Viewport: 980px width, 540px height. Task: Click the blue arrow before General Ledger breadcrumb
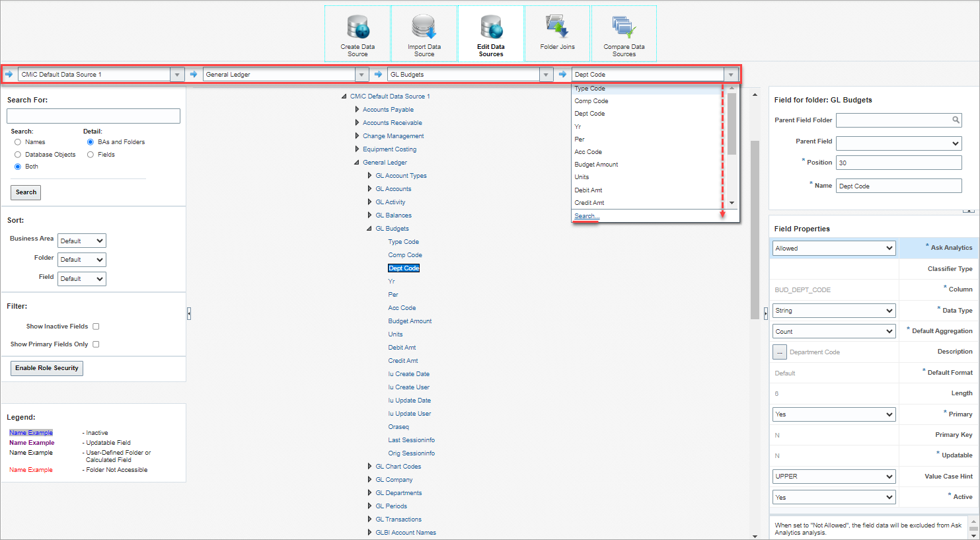click(194, 74)
